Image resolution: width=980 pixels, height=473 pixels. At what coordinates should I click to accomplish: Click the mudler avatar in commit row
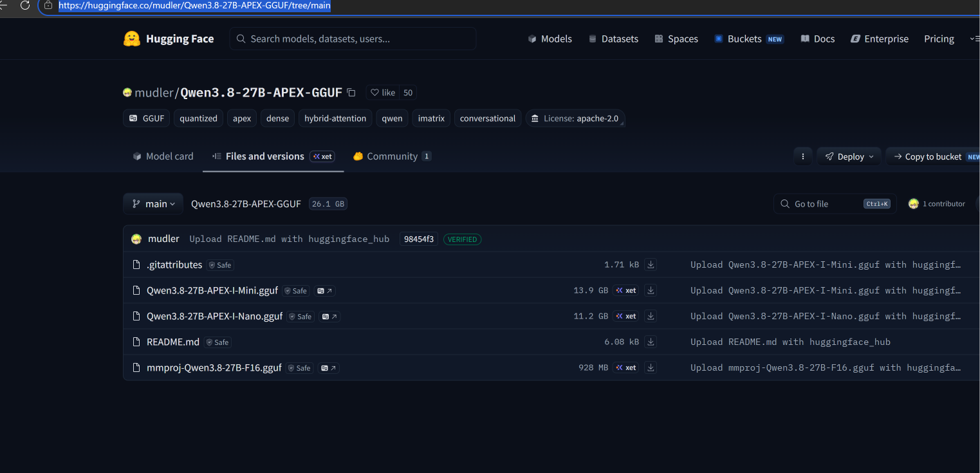tap(136, 239)
